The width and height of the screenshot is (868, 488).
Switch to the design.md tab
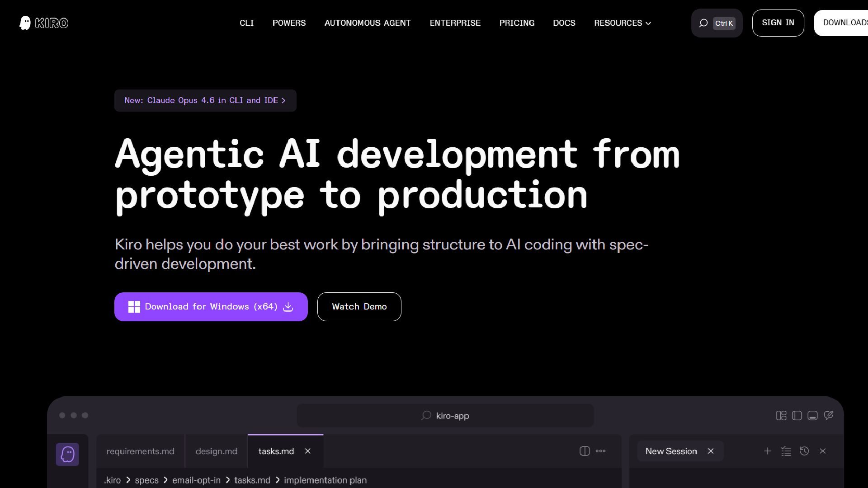[x=216, y=451]
